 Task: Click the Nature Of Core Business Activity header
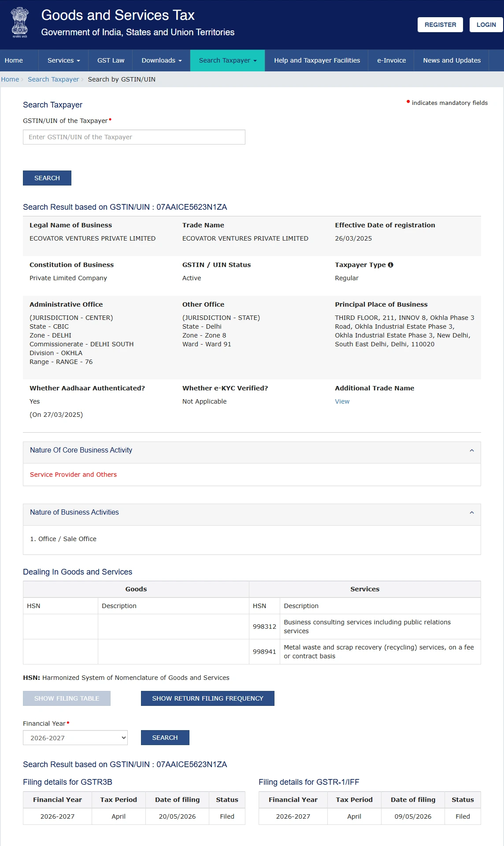pos(252,453)
